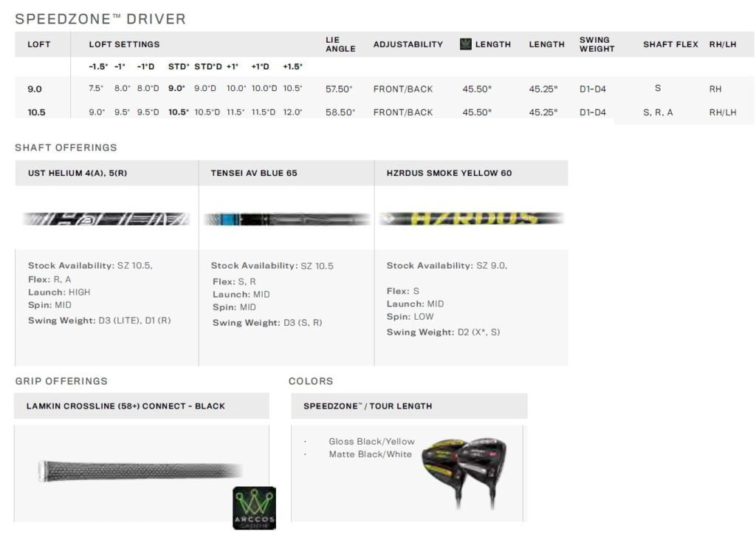This screenshot has width=756, height=557.
Task: Click the STD°D loft setting subheader
Action: [208, 66]
